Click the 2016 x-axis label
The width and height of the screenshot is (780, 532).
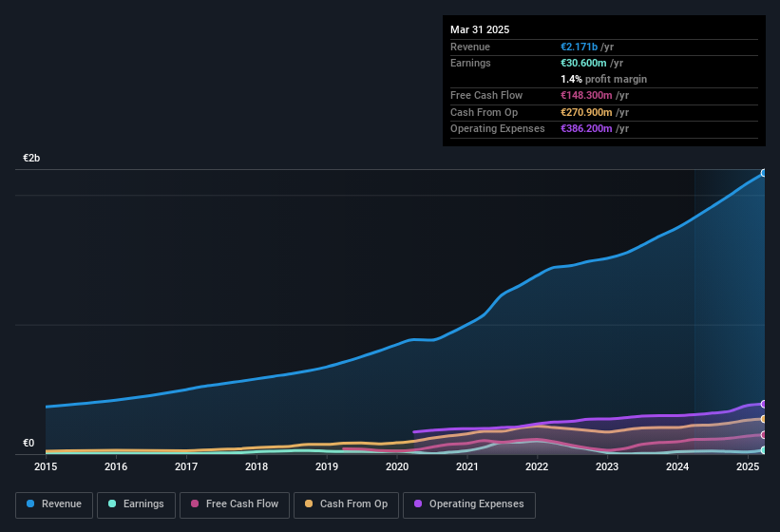point(116,466)
